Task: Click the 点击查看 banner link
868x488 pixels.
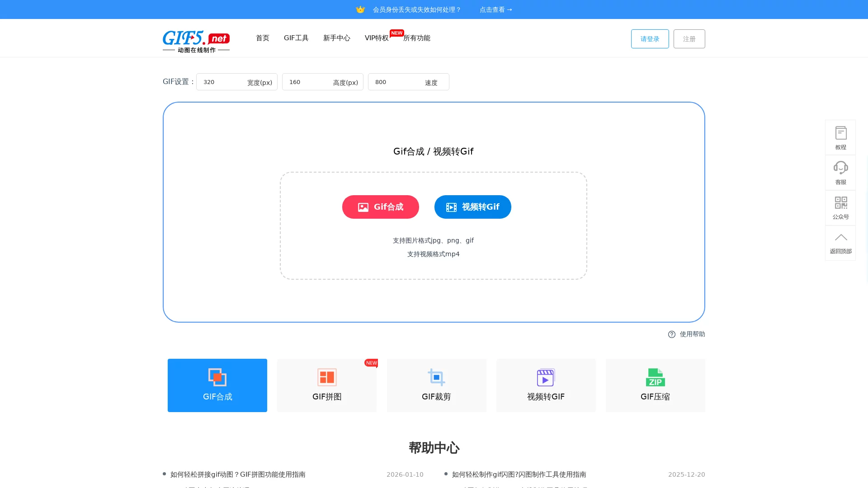Action: click(x=495, y=9)
